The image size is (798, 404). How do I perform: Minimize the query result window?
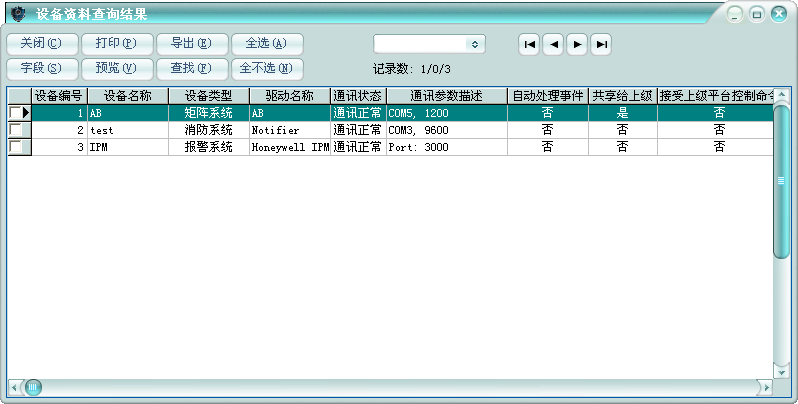(x=735, y=14)
